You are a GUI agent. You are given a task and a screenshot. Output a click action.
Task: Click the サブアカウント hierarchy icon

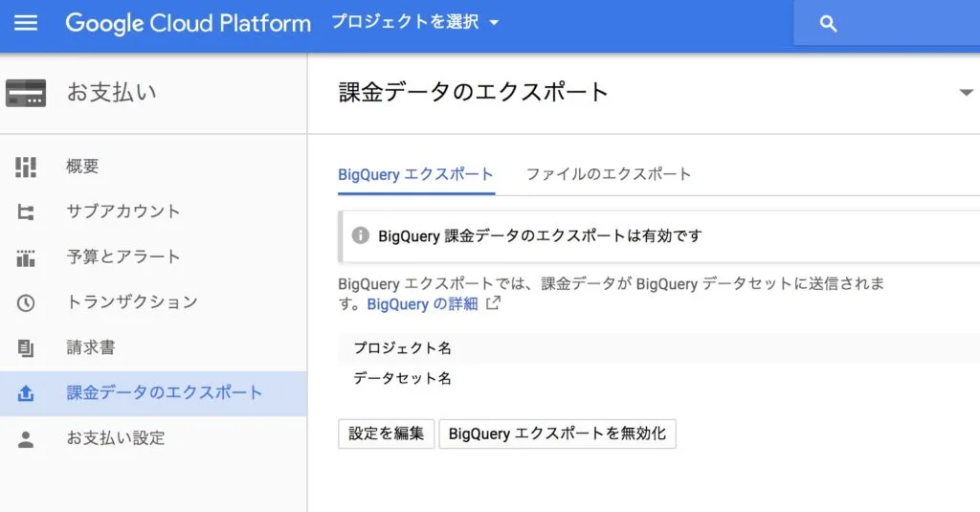coord(26,212)
